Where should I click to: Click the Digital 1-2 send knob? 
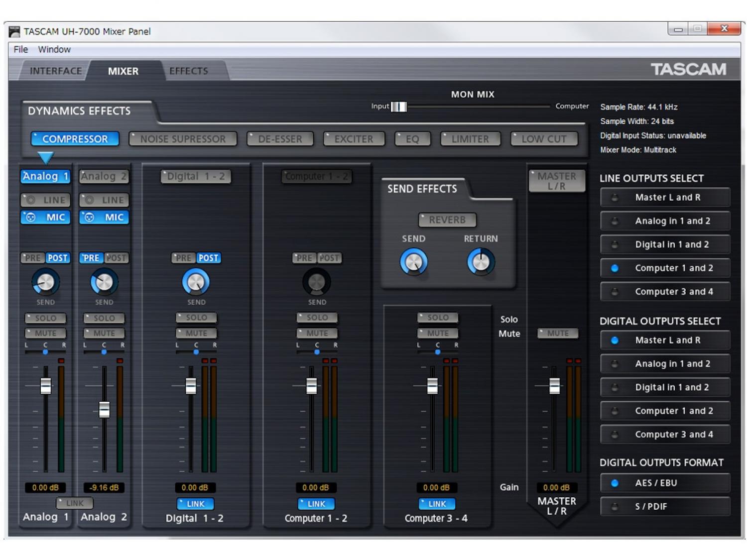point(196,282)
